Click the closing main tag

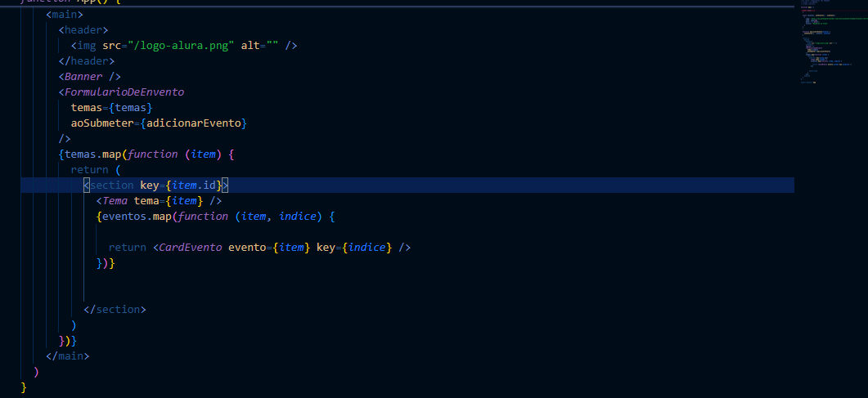tap(68, 356)
